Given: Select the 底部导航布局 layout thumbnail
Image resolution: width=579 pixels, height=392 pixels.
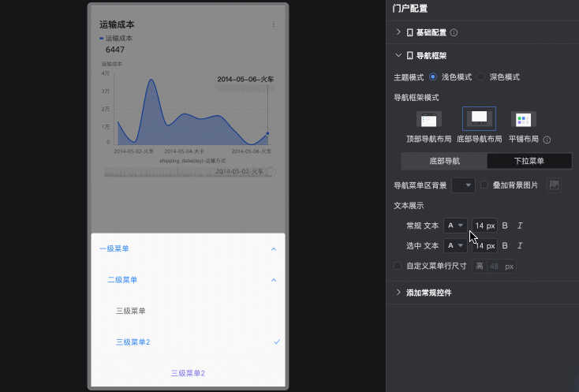Looking at the screenshot, I should pyautogui.click(x=479, y=118).
